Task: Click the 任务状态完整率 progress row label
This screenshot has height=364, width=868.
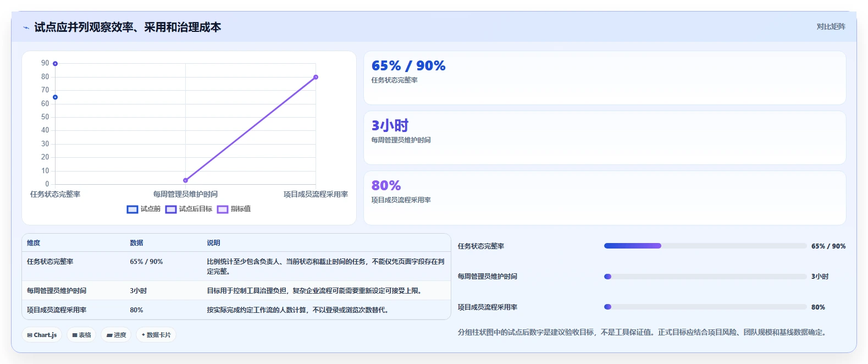Action: point(481,246)
